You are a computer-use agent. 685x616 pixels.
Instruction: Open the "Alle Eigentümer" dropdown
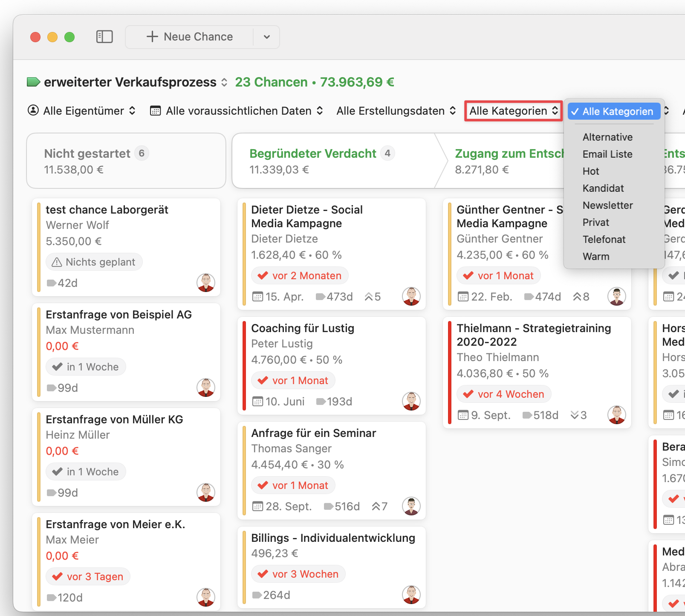[82, 111]
